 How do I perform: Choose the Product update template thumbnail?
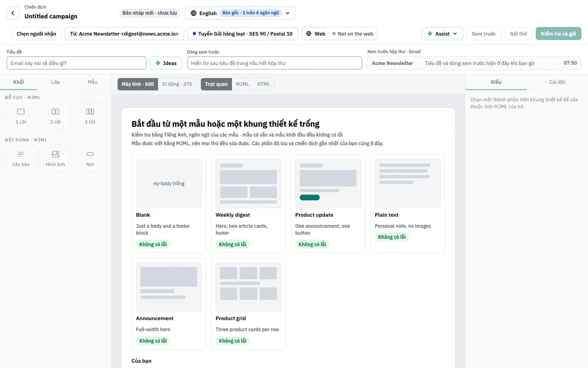pos(328,184)
